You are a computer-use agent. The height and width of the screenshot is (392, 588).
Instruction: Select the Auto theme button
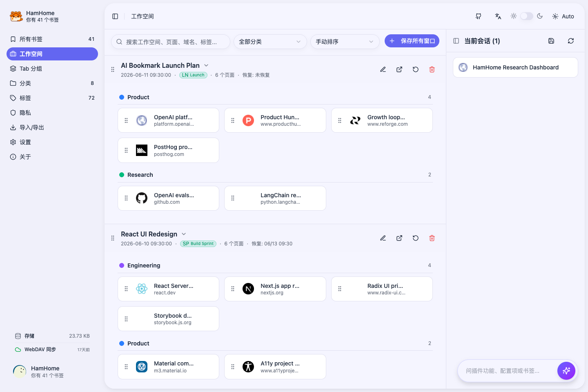(563, 16)
